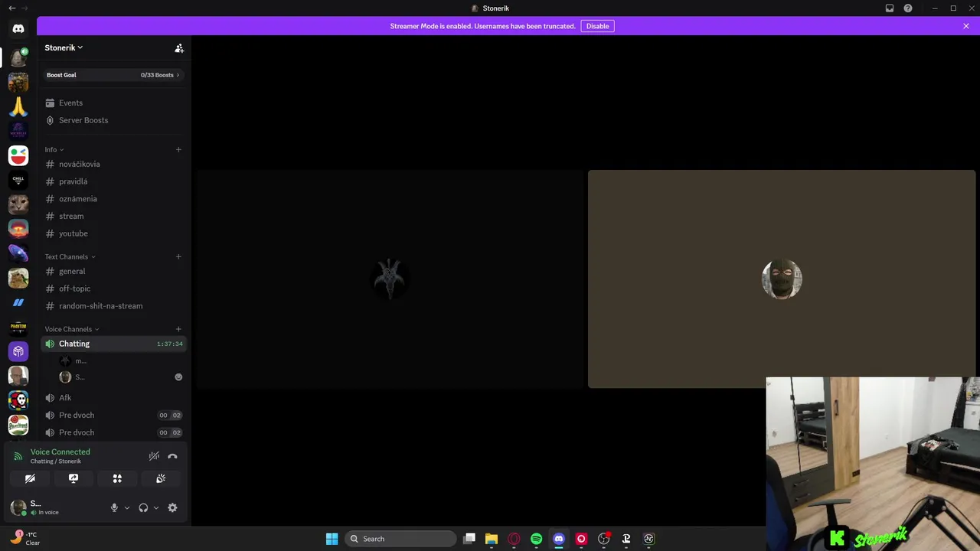Deafen with the headphones icon
This screenshot has height=551, width=980.
pos(143,507)
